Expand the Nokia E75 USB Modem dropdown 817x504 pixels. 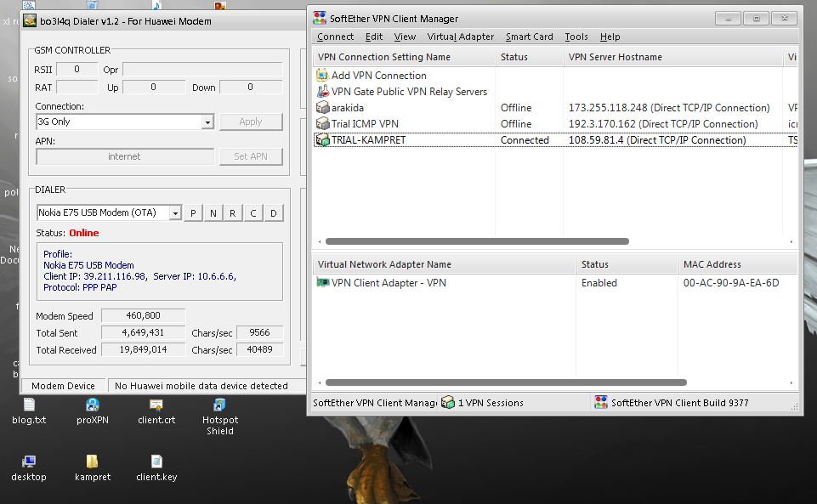coord(175,213)
